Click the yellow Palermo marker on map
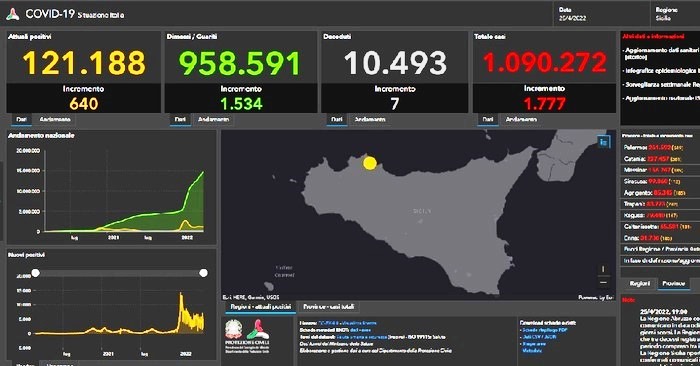The image size is (700, 366). pos(370,163)
